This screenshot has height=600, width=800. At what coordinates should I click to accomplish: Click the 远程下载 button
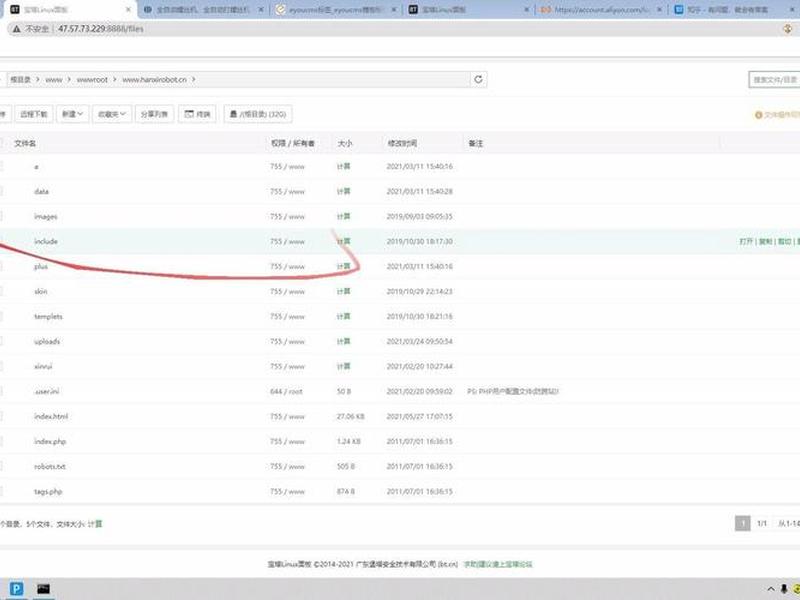point(34,114)
